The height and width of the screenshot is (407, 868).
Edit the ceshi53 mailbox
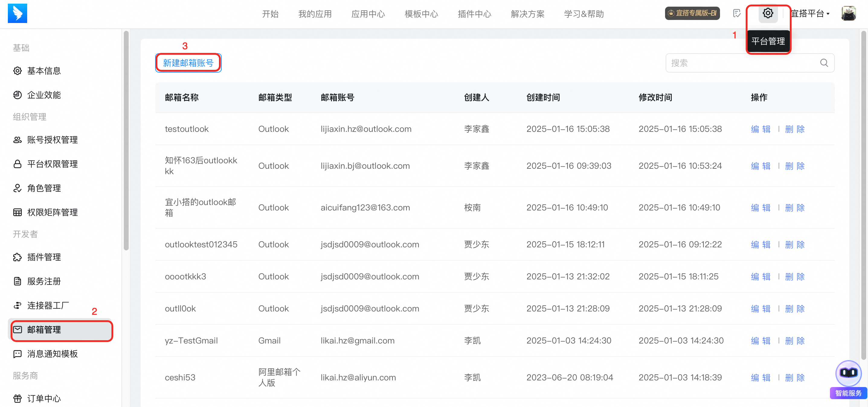pyautogui.click(x=760, y=378)
